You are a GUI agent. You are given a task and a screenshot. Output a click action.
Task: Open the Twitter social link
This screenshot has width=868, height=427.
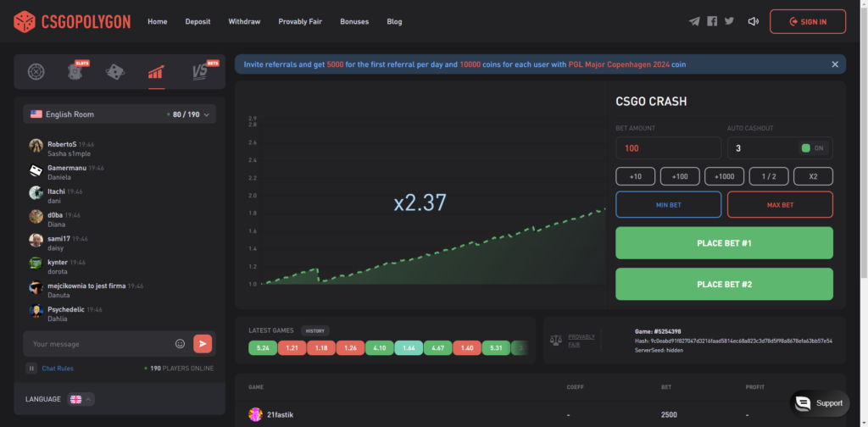click(x=729, y=21)
